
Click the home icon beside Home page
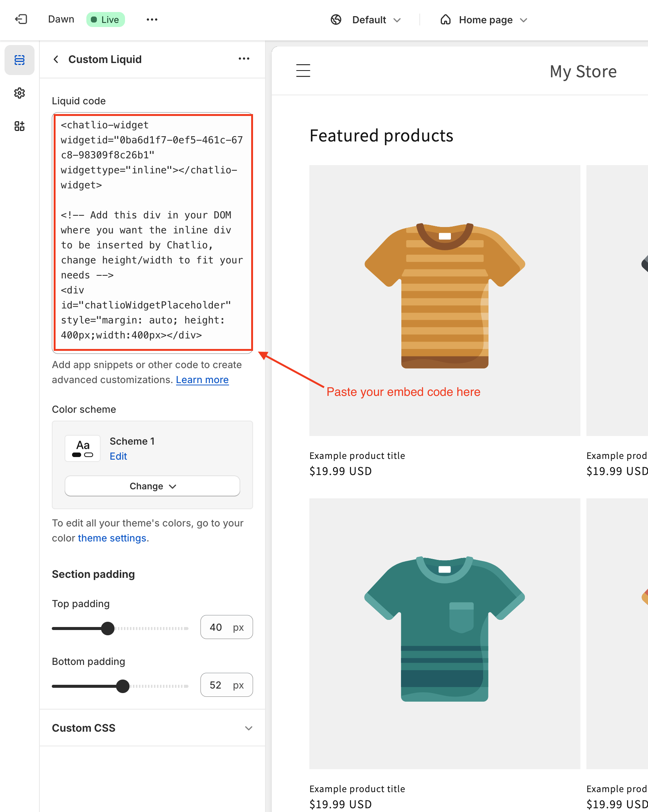click(445, 20)
